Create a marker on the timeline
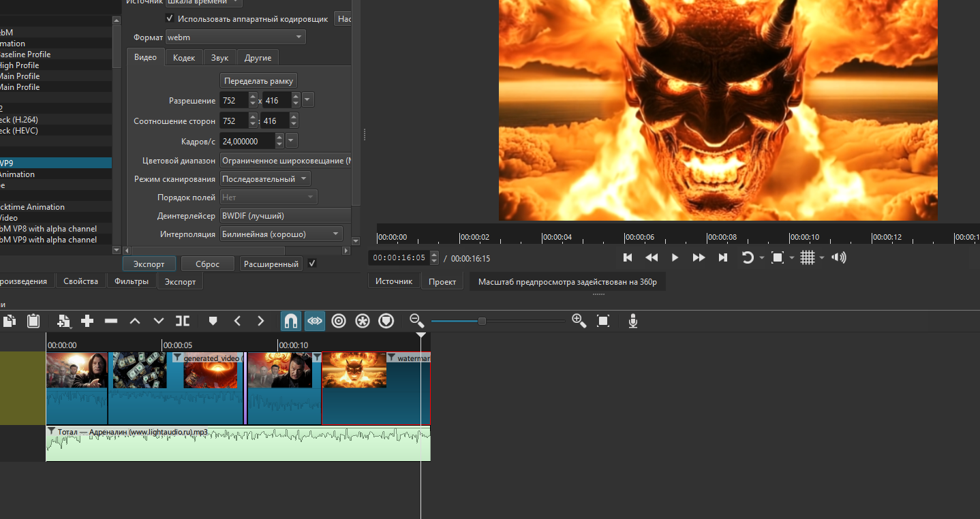 (213, 321)
